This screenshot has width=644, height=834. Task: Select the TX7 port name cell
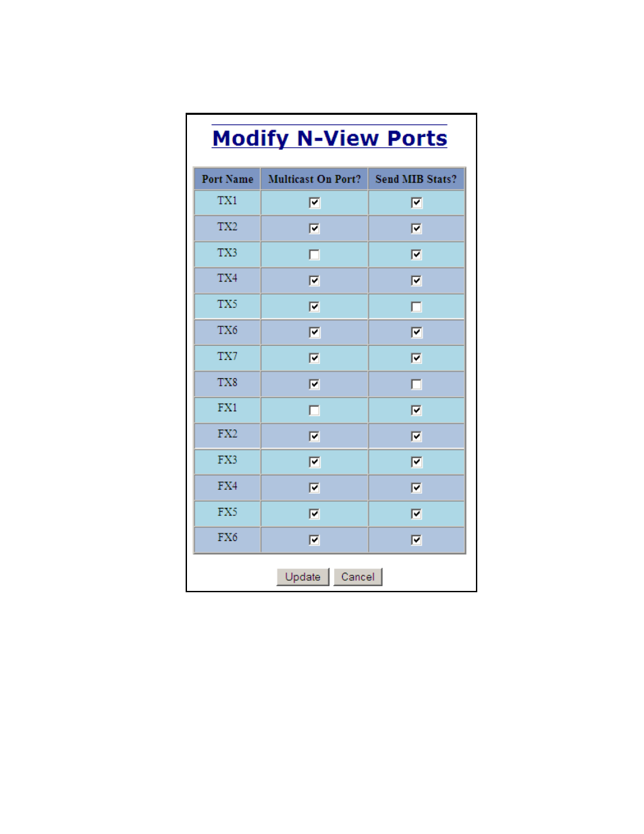[227, 358]
